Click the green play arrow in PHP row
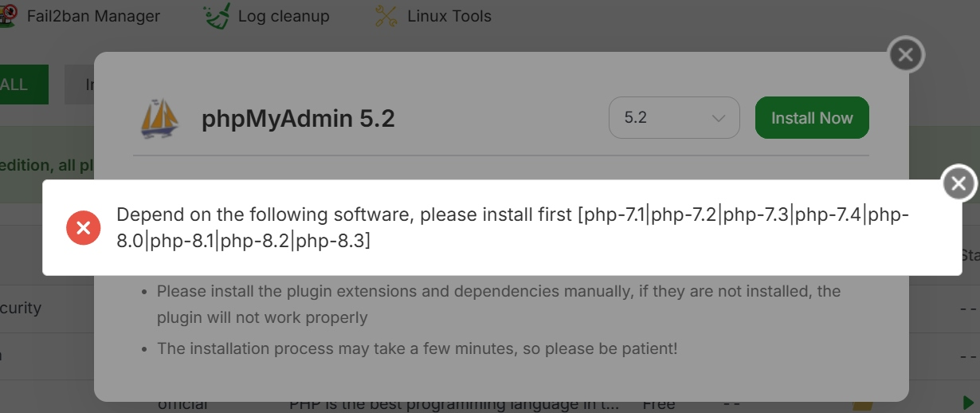This screenshot has height=413, width=980. [968, 403]
